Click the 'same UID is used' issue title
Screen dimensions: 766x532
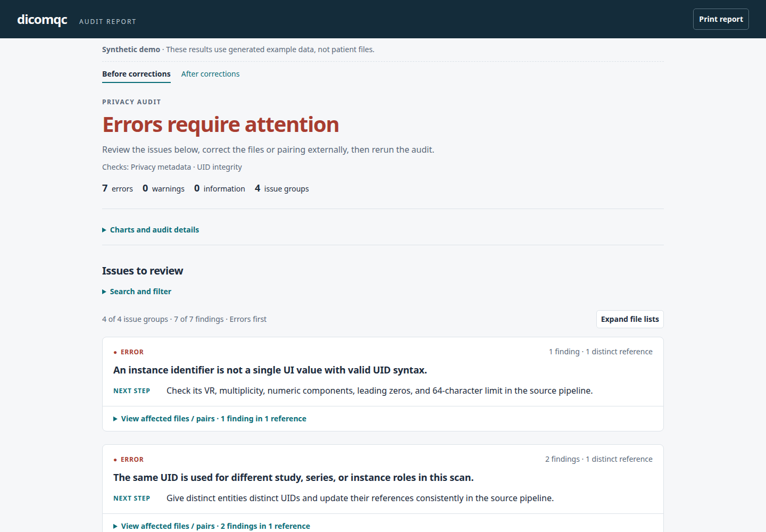(294, 478)
